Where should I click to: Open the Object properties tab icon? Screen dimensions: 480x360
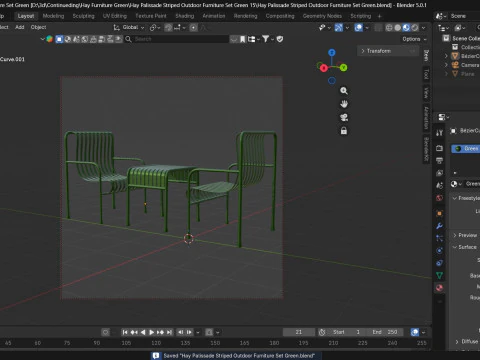pyautogui.click(x=439, y=213)
